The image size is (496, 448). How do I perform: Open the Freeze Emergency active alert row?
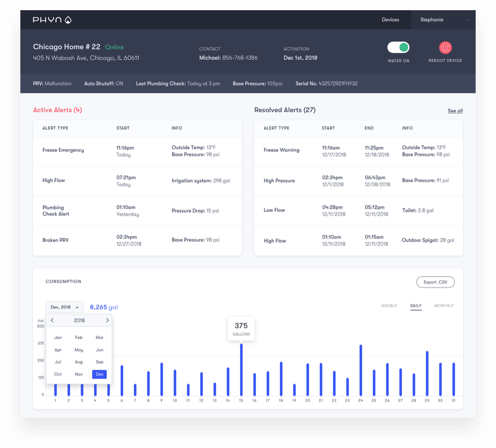137,151
